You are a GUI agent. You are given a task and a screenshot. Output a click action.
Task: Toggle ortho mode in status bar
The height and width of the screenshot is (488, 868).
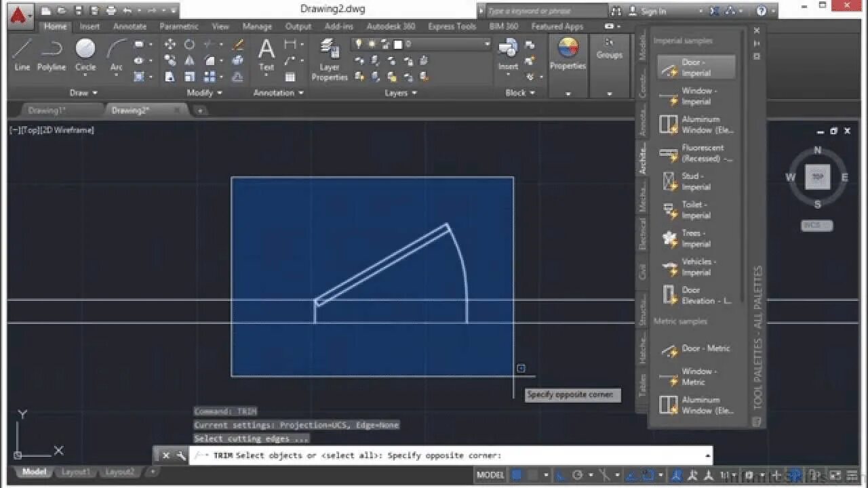click(560, 475)
